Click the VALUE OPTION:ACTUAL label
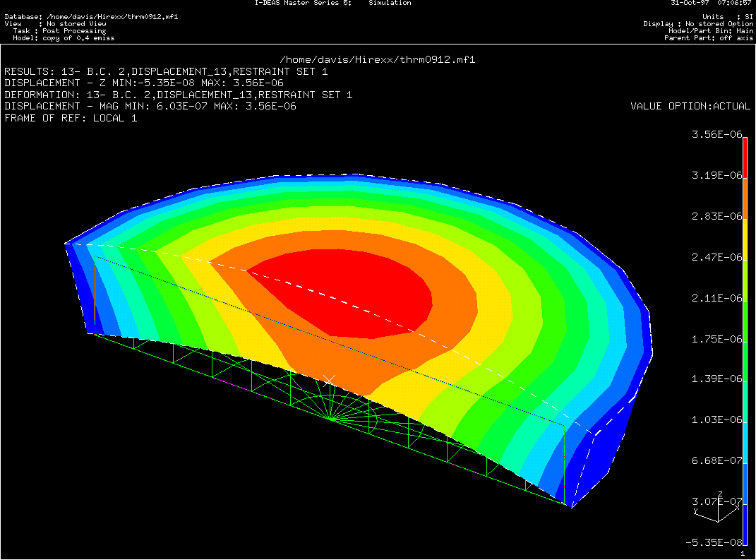 pyautogui.click(x=690, y=106)
